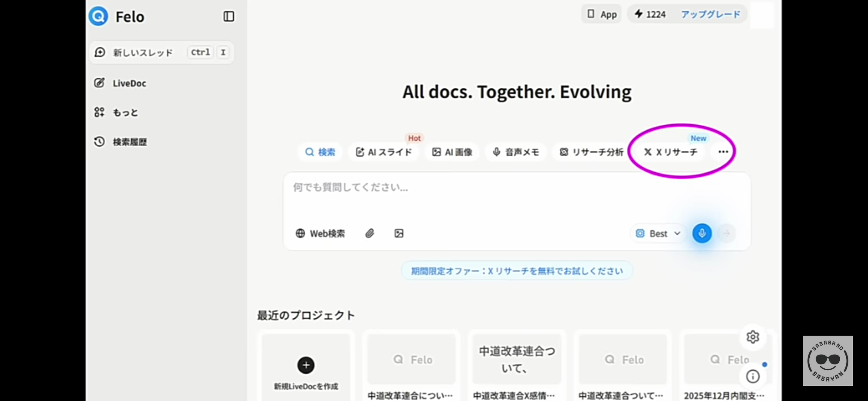Image resolution: width=868 pixels, height=401 pixels.
Task: Switch to 音声メモ voice memo mode
Action: click(x=516, y=152)
